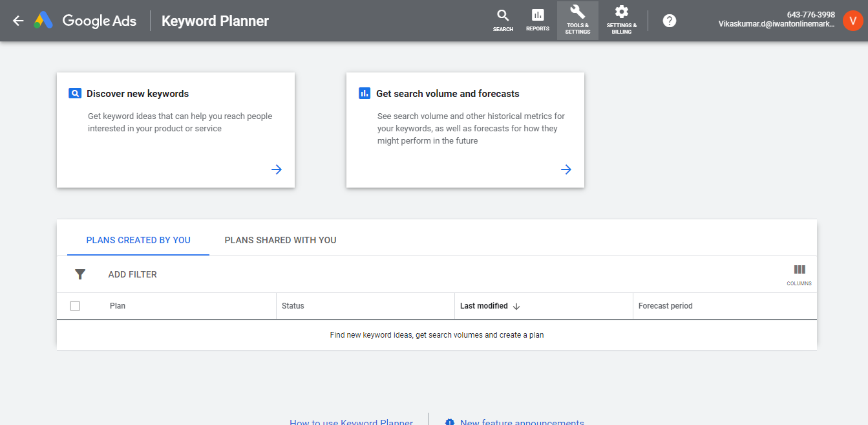The width and height of the screenshot is (868, 425).
Task: Click the Discover new keywords title
Action: click(138, 94)
